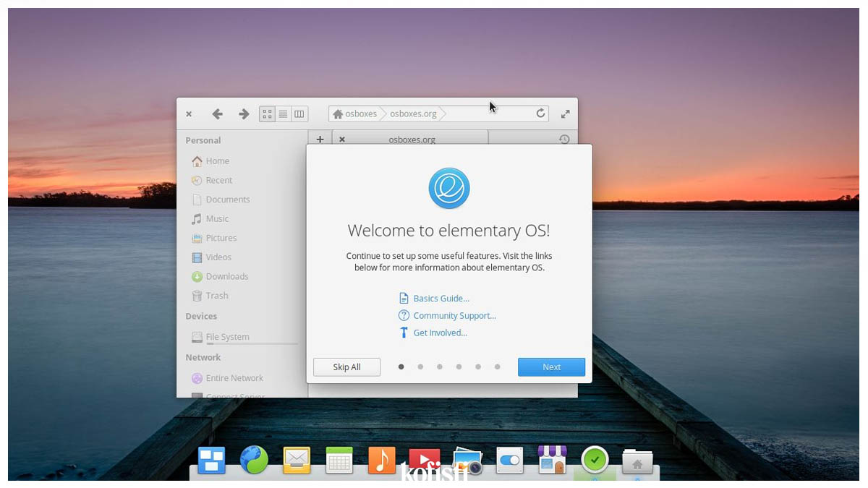
Task: Close the osboxes.org tab
Action: tap(342, 140)
